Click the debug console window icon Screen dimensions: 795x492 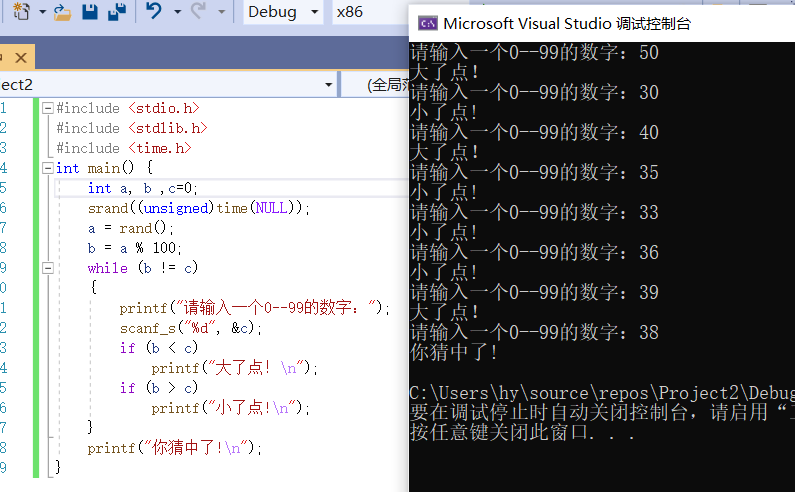(427, 23)
